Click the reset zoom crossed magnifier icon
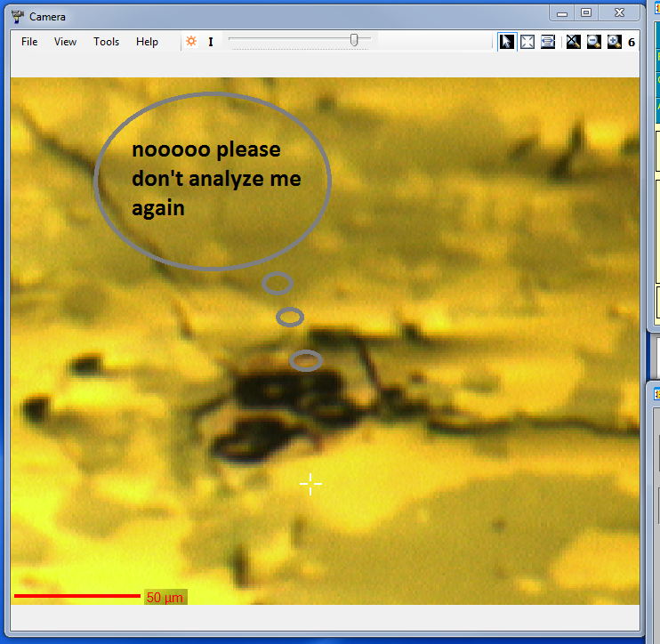 click(574, 42)
